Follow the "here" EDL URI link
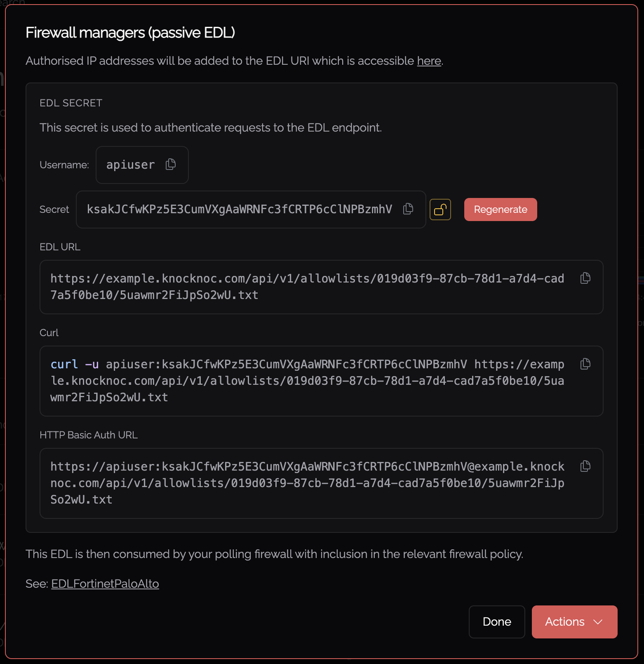644x664 pixels. (429, 61)
